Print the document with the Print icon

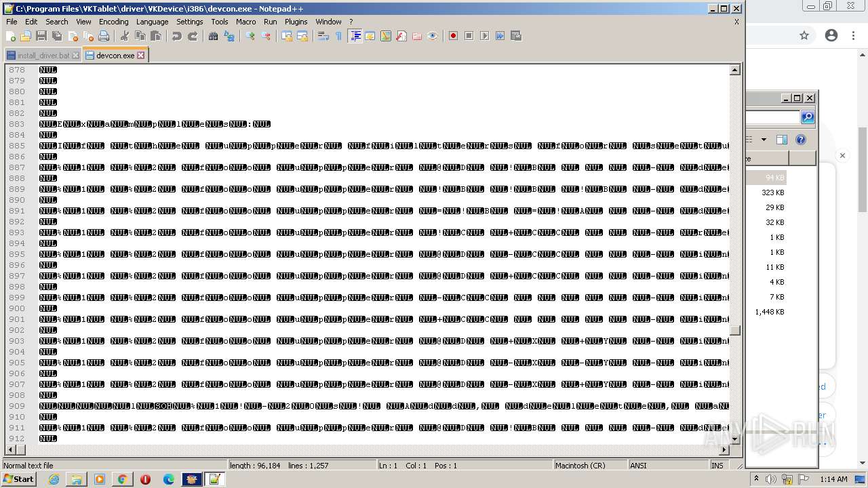tap(104, 36)
